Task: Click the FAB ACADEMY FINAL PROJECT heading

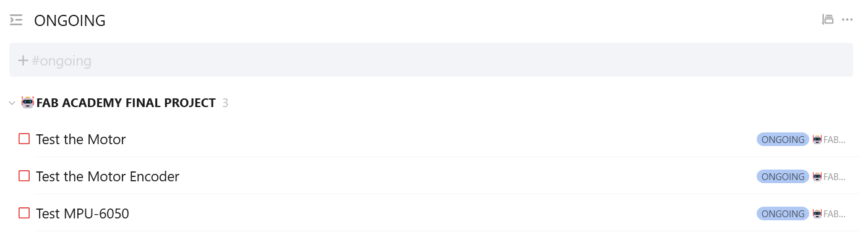Action: 126,103
